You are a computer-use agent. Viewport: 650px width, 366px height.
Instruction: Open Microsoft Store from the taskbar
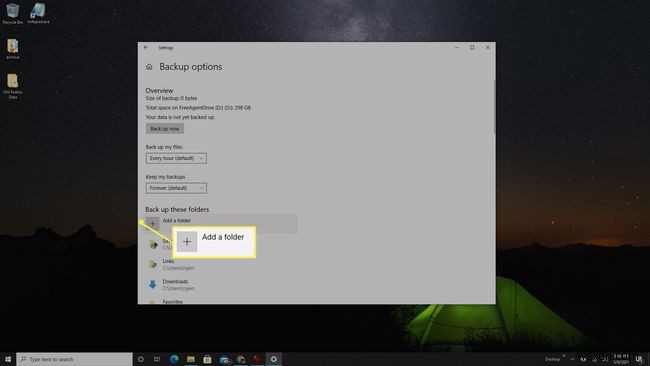207,359
